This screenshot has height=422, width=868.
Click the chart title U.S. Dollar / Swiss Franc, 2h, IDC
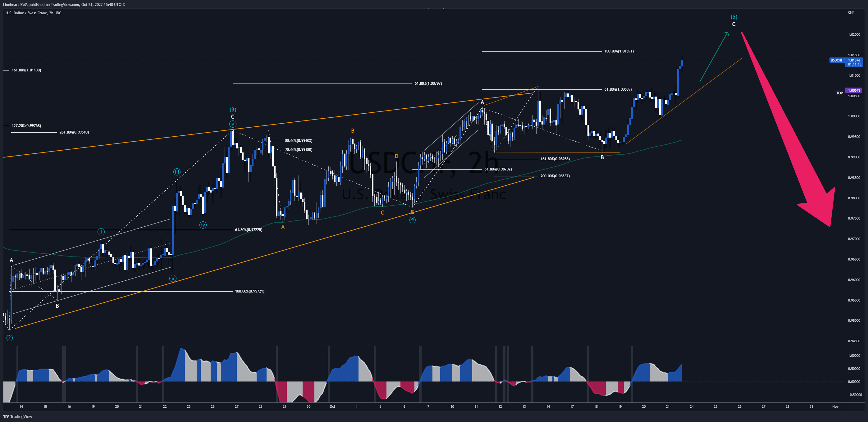coord(33,13)
